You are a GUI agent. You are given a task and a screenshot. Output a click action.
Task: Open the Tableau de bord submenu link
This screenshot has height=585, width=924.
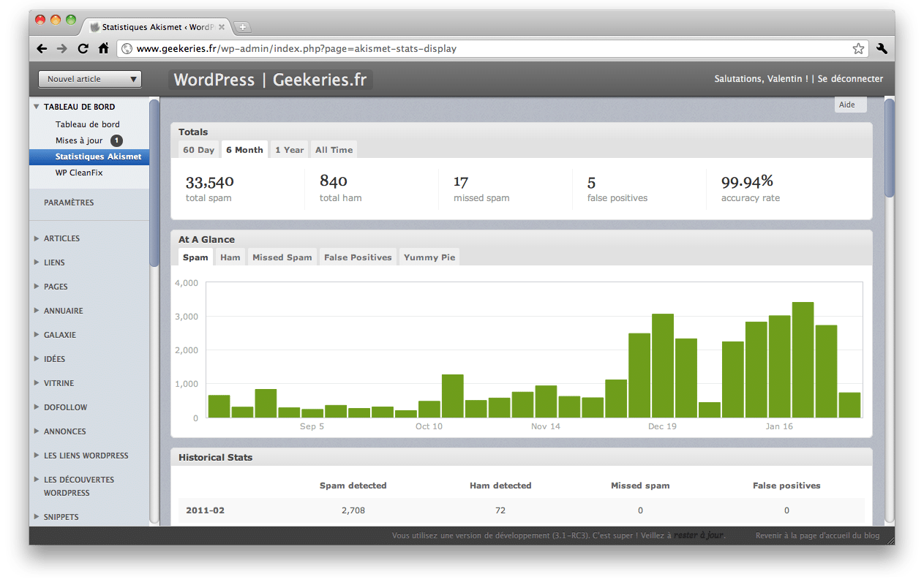coord(87,124)
